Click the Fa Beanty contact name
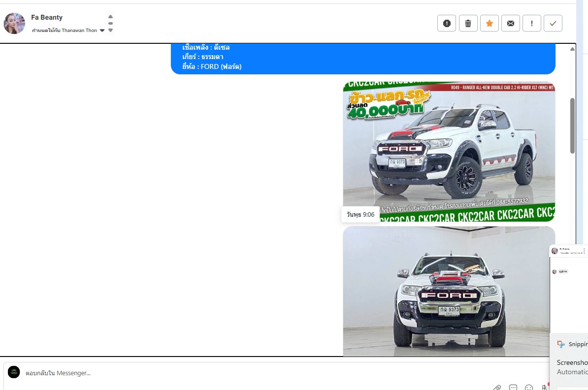 (46, 17)
